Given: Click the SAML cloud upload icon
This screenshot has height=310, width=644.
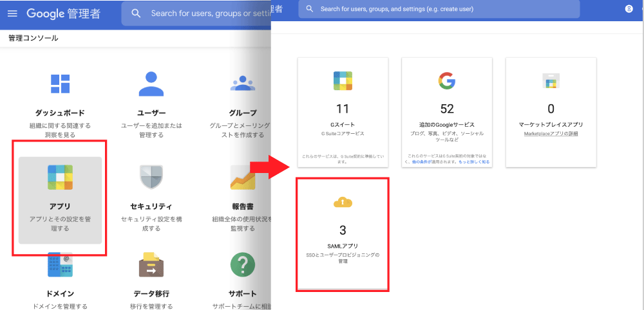Looking at the screenshot, I should tap(343, 202).
